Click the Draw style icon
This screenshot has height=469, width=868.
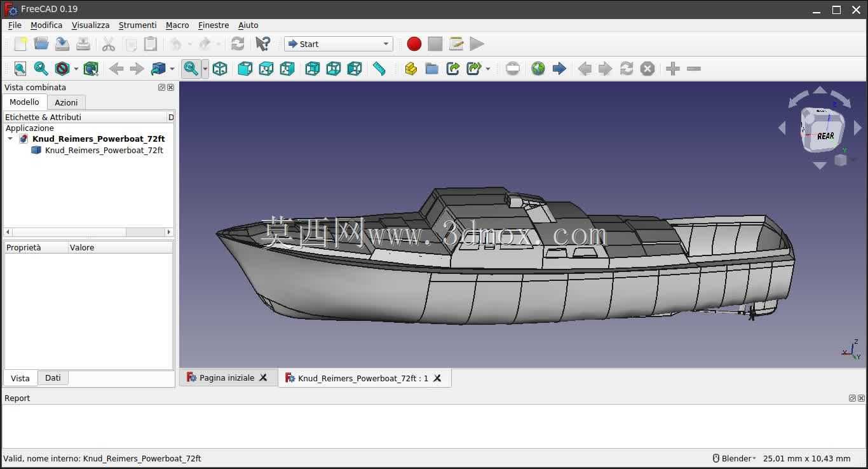click(62, 69)
